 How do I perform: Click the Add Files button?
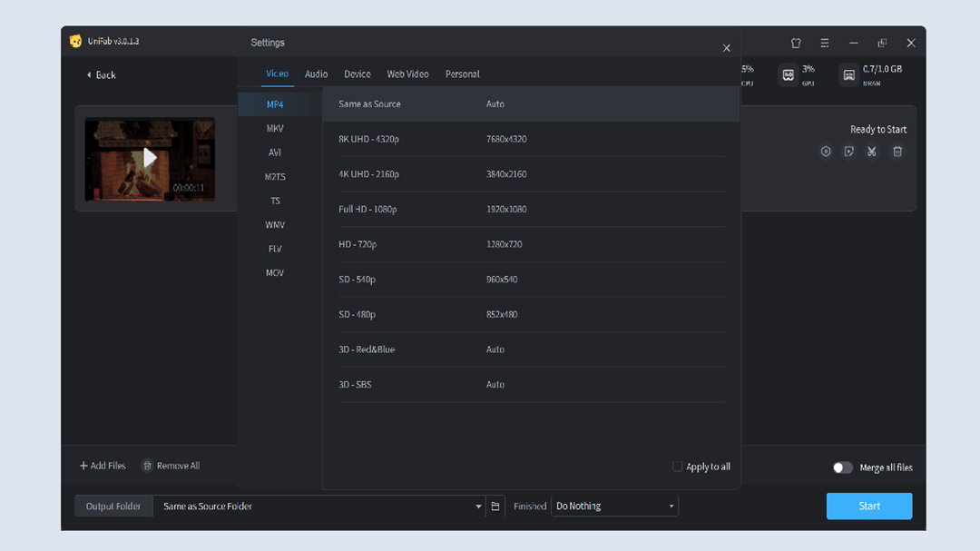point(103,466)
